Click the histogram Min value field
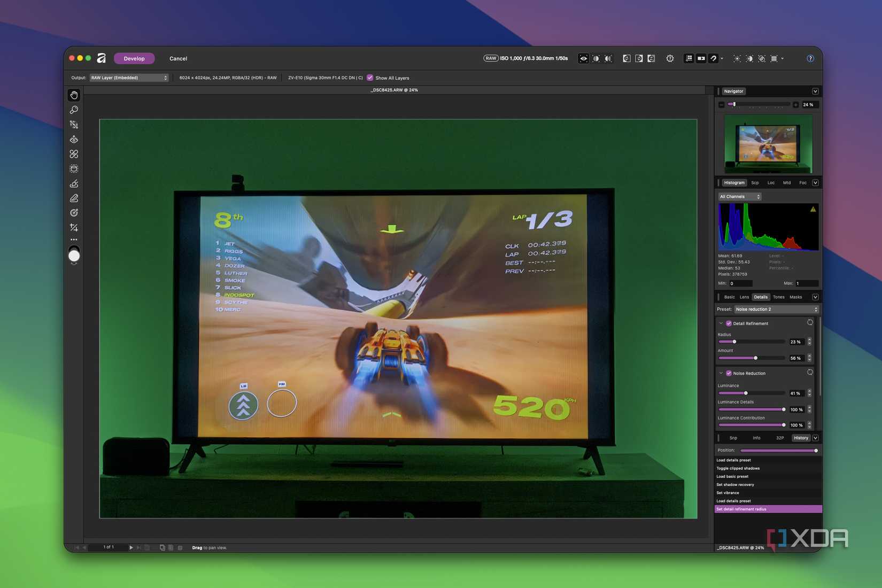The height and width of the screenshot is (588, 882). pyautogui.click(x=740, y=283)
